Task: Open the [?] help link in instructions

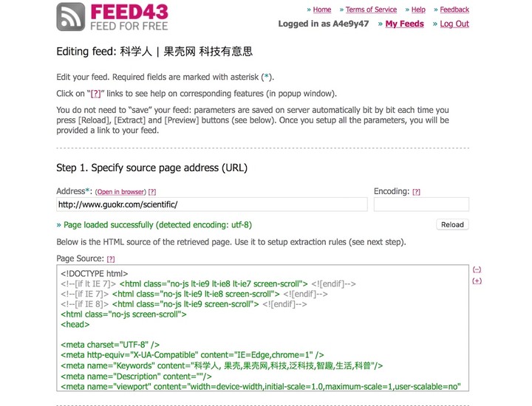Action: (x=95, y=94)
